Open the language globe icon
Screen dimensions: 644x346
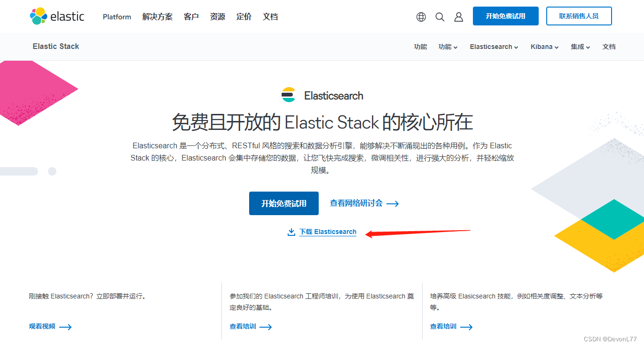(421, 17)
